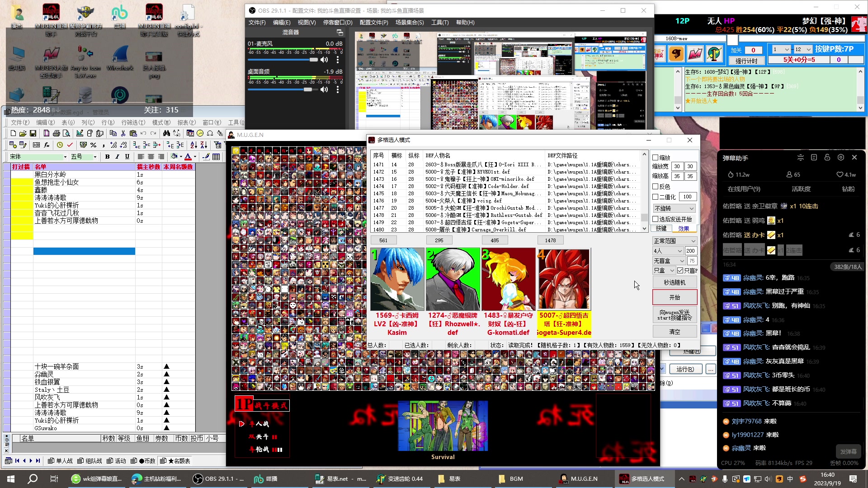Click the Print preview magnifier icon

[66, 133]
